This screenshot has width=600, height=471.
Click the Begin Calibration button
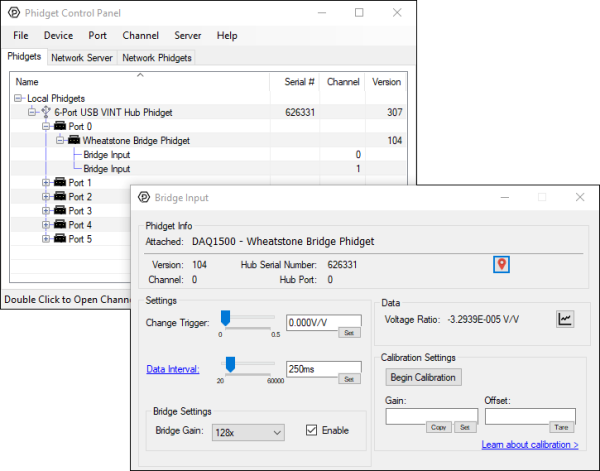click(x=423, y=377)
